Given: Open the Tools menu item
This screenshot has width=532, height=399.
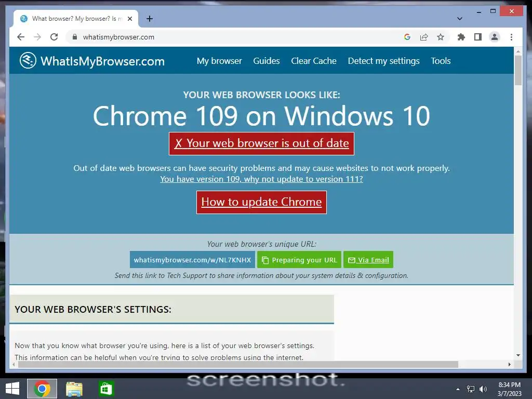Looking at the screenshot, I should 441,61.
